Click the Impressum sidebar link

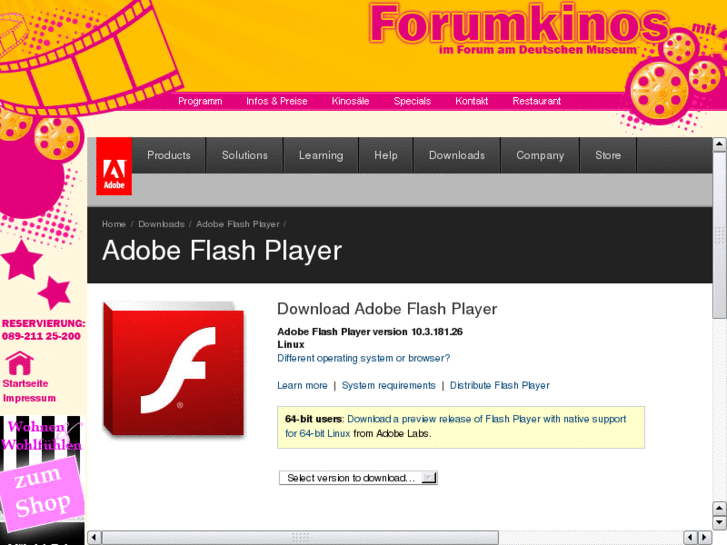coord(29,398)
